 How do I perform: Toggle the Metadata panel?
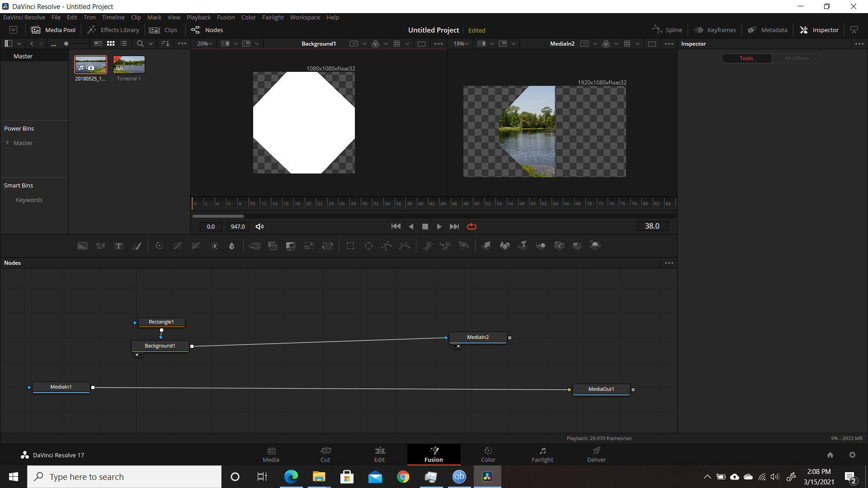[x=767, y=30]
